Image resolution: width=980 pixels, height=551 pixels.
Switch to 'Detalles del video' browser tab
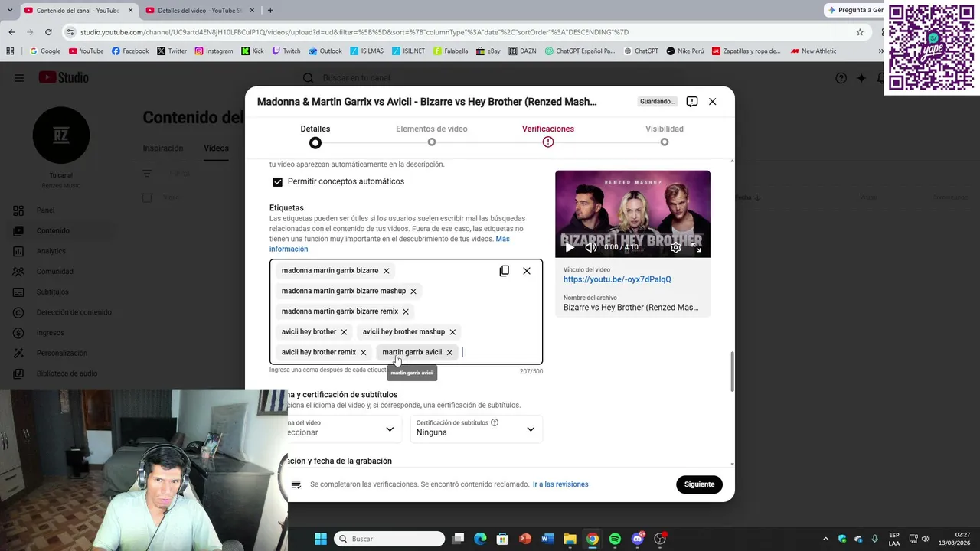(x=199, y=11)
